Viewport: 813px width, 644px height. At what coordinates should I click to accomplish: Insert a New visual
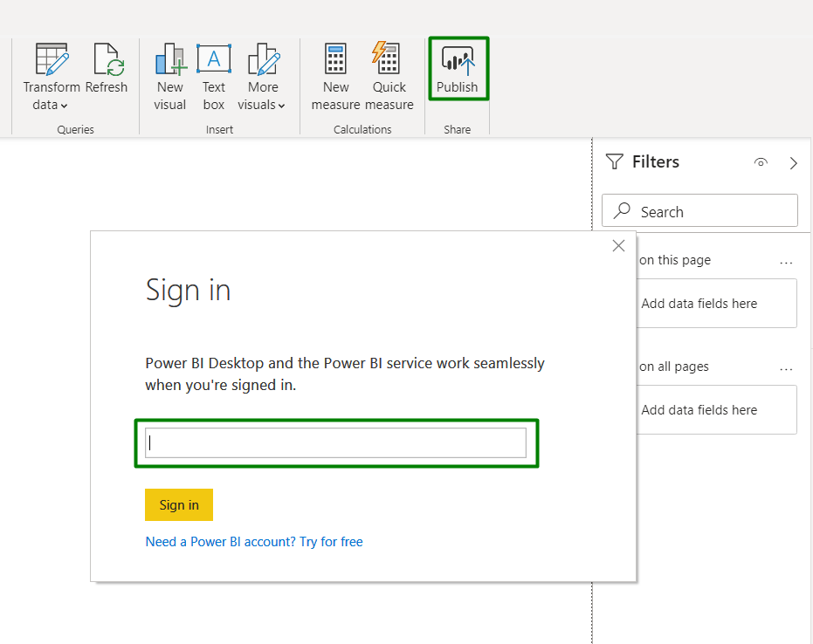click(170, 61)
